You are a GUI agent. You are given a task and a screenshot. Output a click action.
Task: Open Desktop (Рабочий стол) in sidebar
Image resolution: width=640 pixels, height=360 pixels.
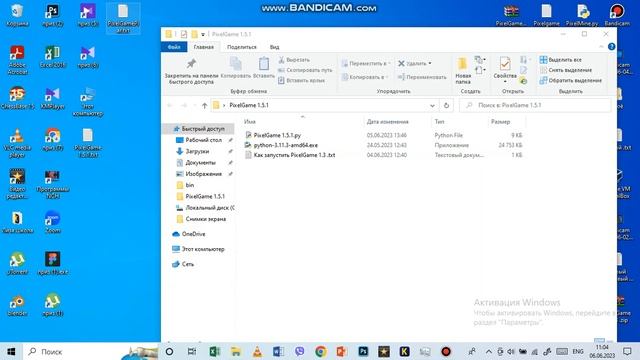pos(203,140)
